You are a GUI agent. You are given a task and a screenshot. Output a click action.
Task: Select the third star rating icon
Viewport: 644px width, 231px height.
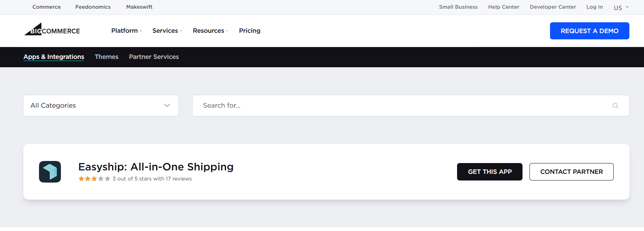94,178
